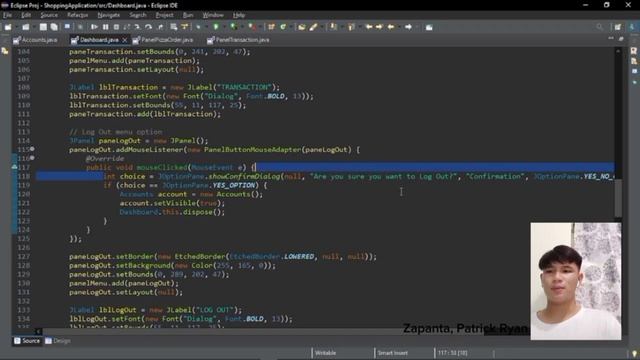Open the Refactor menu

[x=78, y=15]
